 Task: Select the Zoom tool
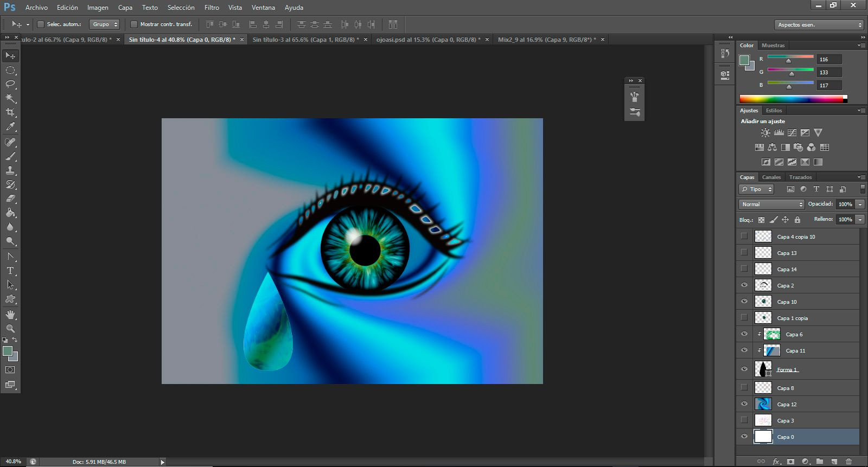point(10,329)
